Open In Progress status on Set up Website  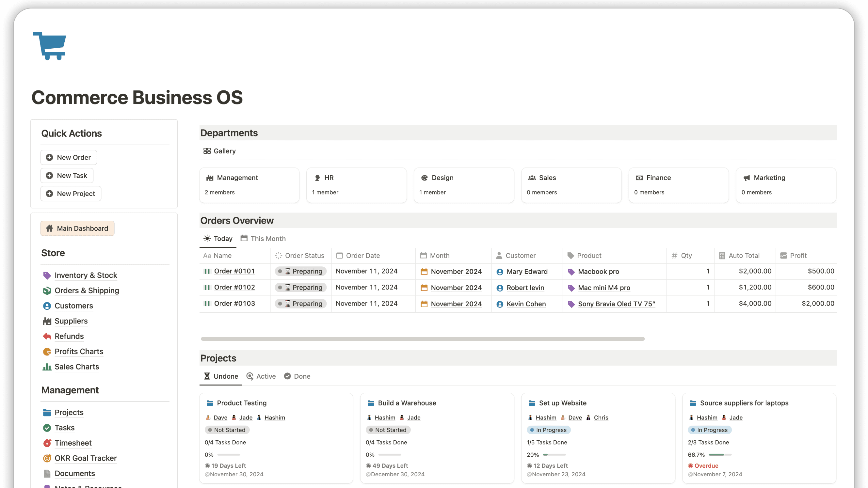pos(548,430)
